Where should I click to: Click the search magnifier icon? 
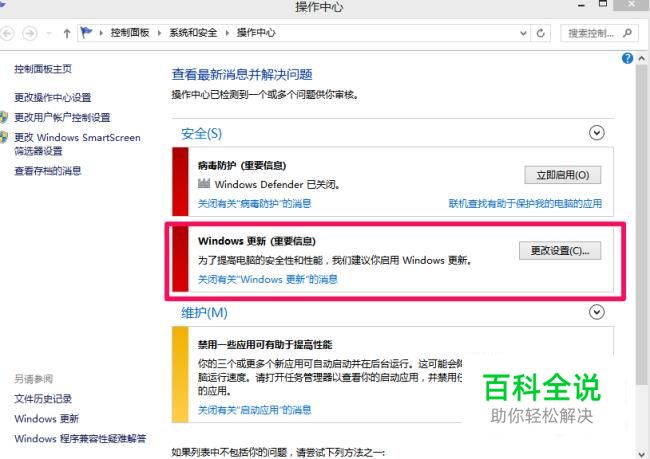[x=627, y=33]
